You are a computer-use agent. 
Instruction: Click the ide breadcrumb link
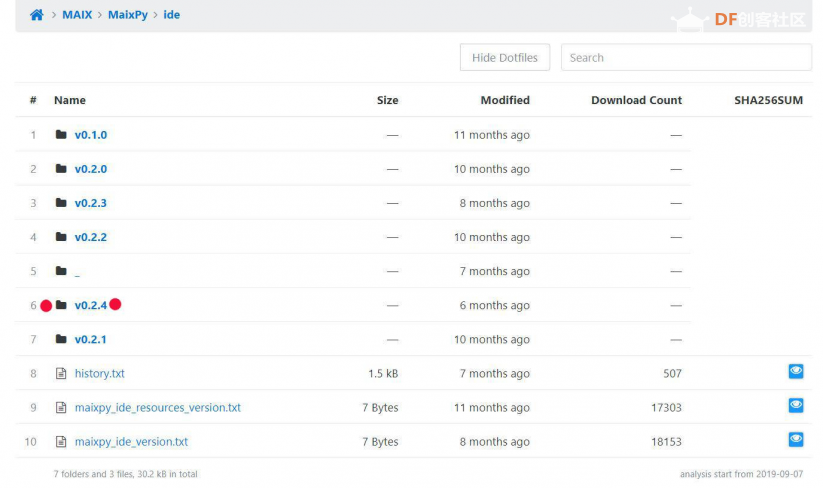[172, 15]
